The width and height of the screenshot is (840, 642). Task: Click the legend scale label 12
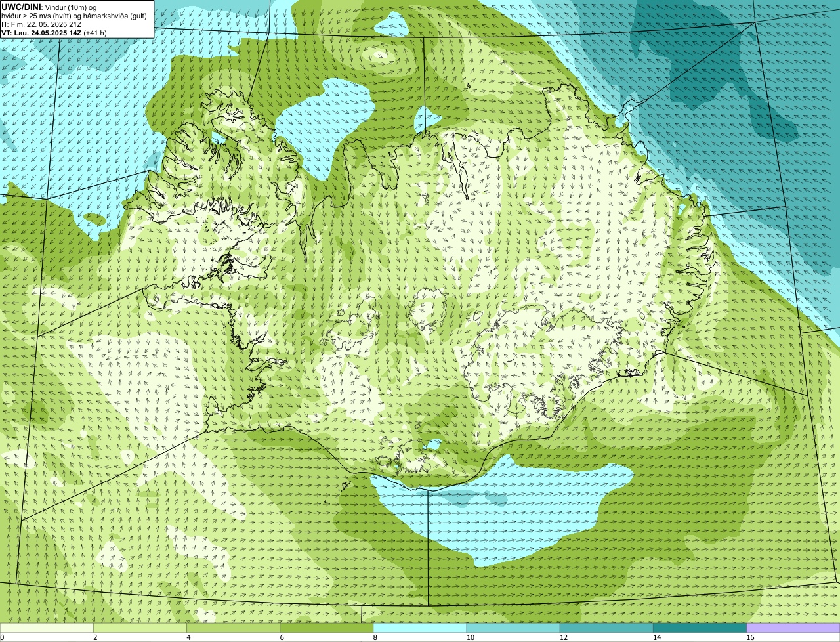(564, 637)
